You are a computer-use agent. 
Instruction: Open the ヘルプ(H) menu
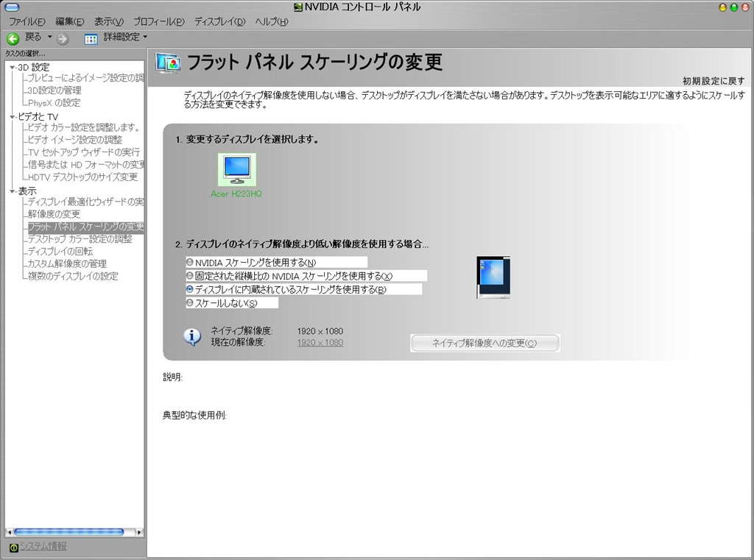271,21
